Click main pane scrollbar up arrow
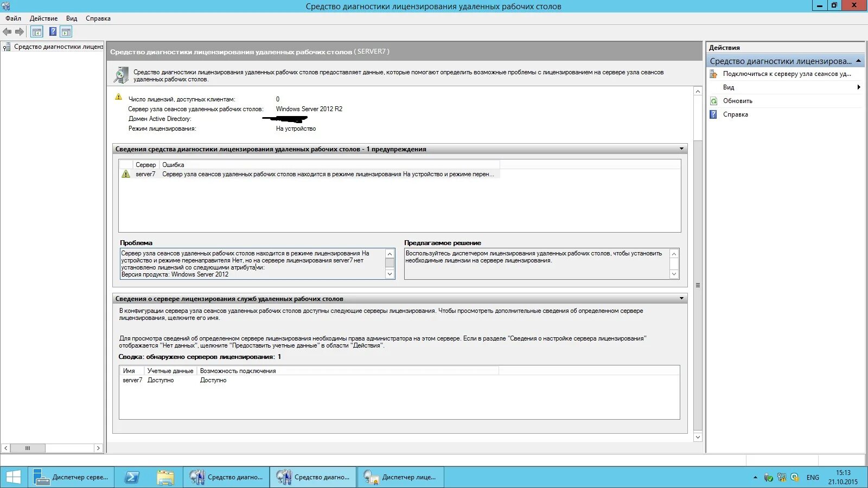This screenshot has width=868, height=488. (x=698, y=92)
